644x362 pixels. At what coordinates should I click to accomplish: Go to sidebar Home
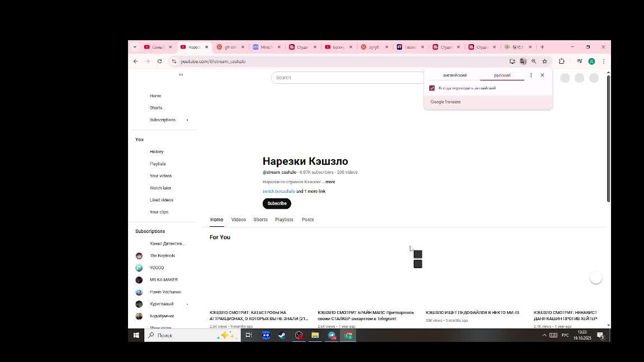click(155, 96)
